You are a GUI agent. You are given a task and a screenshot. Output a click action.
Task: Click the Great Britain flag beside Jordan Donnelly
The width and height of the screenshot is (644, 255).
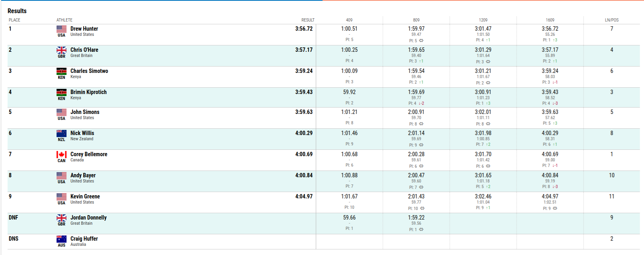(x=61, y=218)
